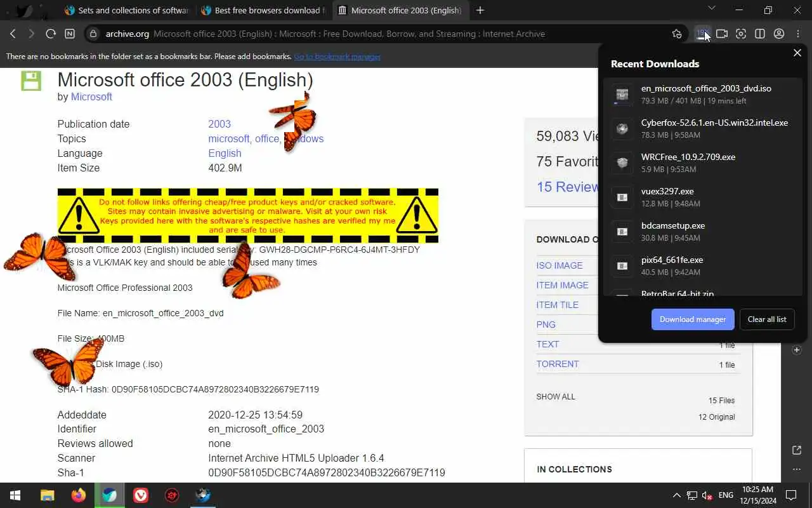
Task: Click the muted speaker volume icon
Action: (x=707, y=495)
